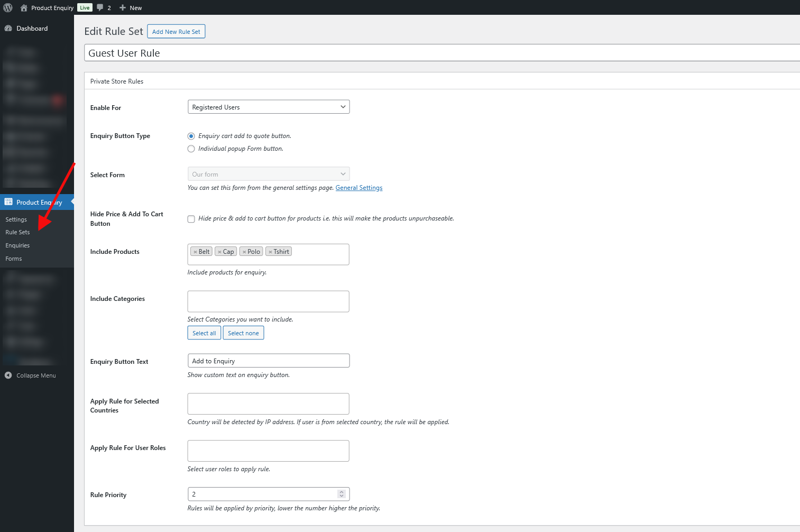The image size is (800, 532).
Task: Select Enquiry cart add to quote option
Action: pos(191,136)
